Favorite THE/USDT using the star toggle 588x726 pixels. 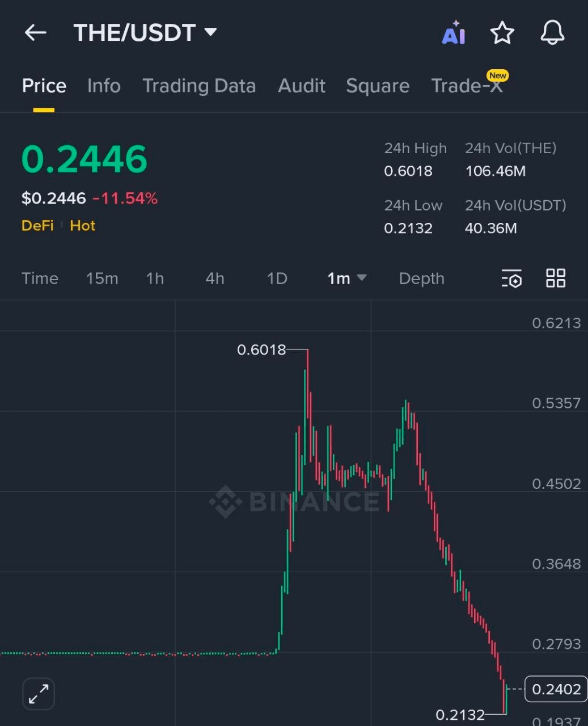coord(502,33)
